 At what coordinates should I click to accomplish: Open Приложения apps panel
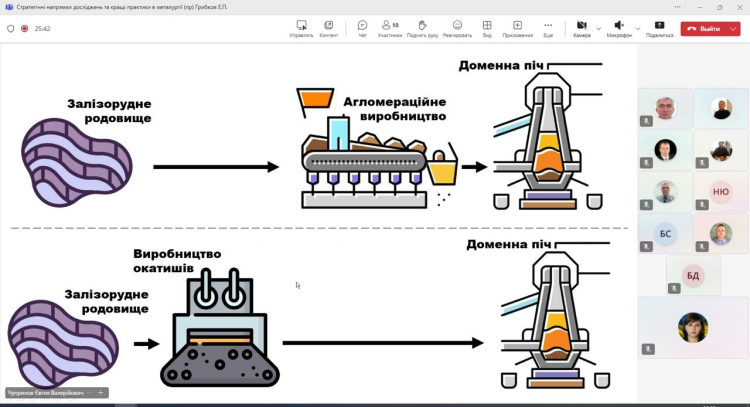click(x=517, y=28)
